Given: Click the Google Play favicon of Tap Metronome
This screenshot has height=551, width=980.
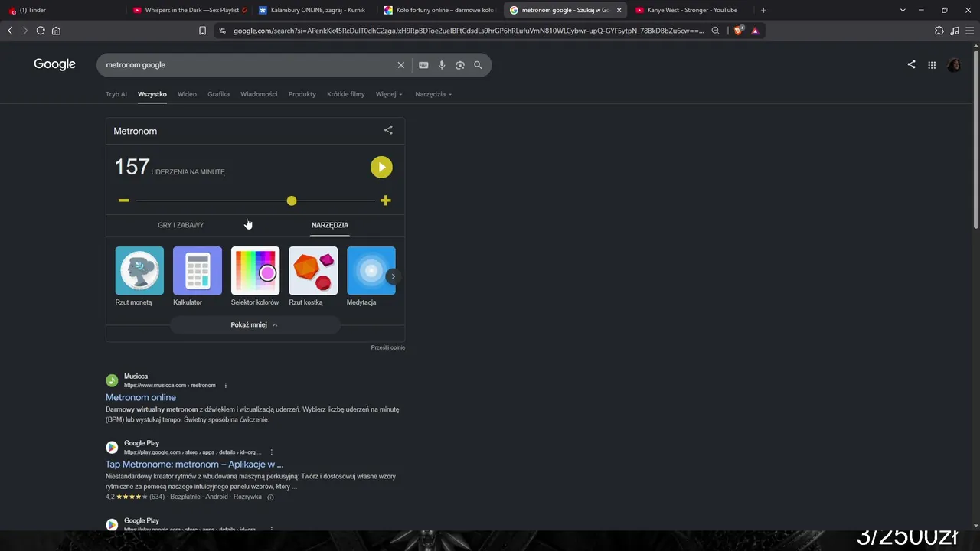Looking at the screenshot, I should [x=112, y=447].
